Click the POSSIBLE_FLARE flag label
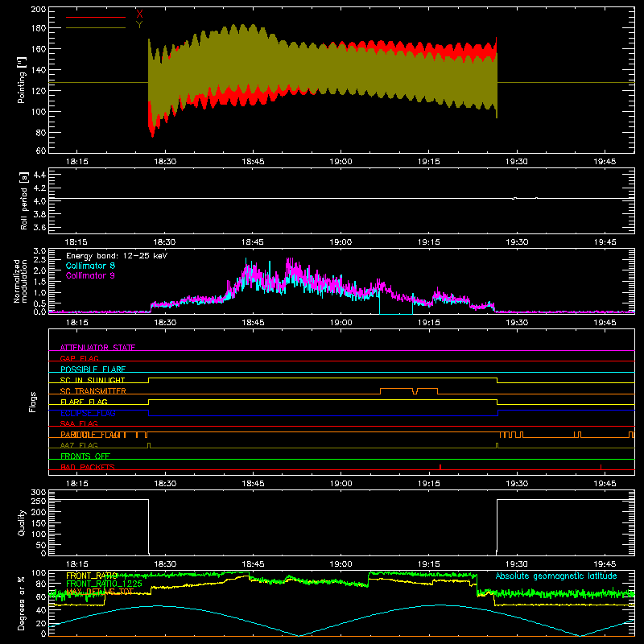The image size is (644, 644). click(x=93, y=369)
